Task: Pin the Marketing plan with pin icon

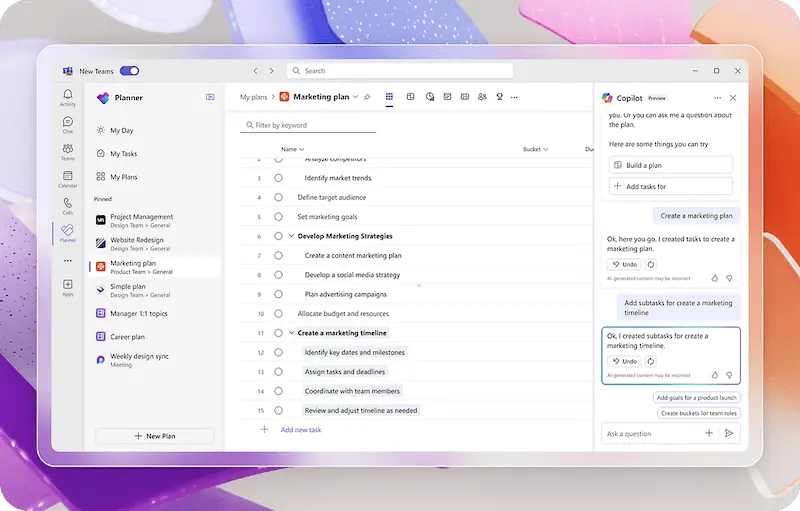Action: pos(368,97)
